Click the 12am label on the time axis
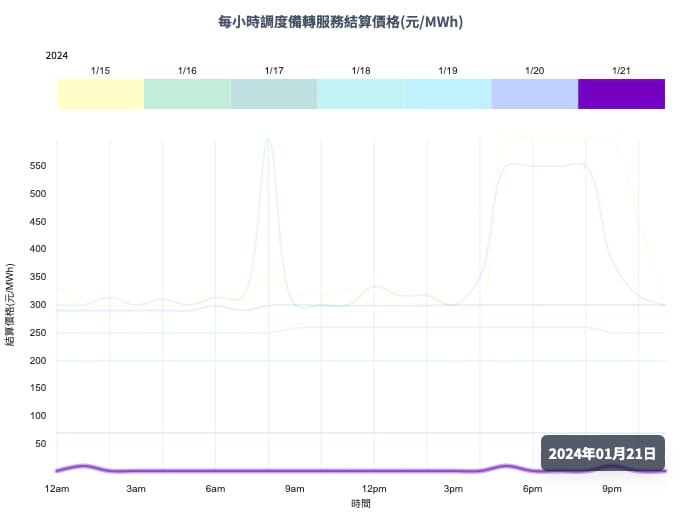689x514 pixels. tap(57, 488)
